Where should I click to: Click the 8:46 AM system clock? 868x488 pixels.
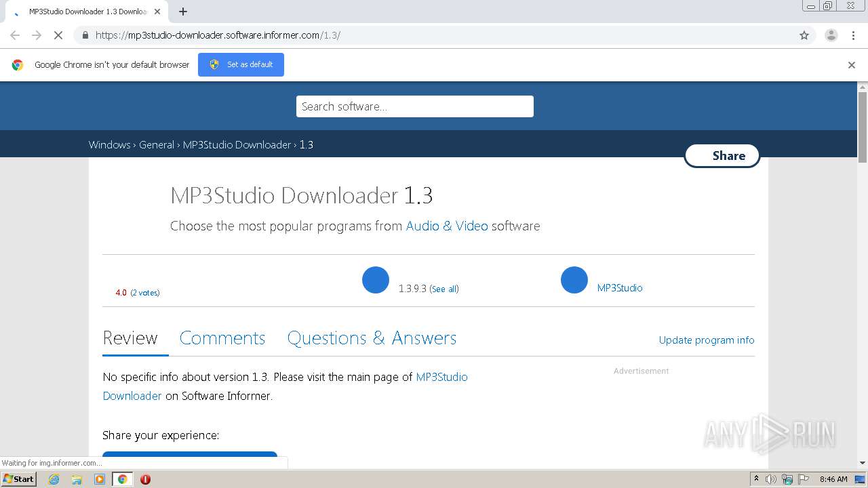(833, 479)
